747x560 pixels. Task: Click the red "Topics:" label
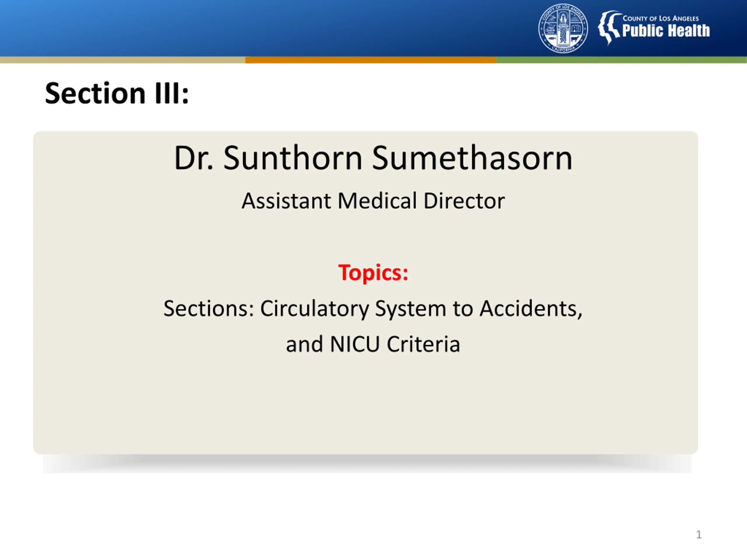click(373, 273)
